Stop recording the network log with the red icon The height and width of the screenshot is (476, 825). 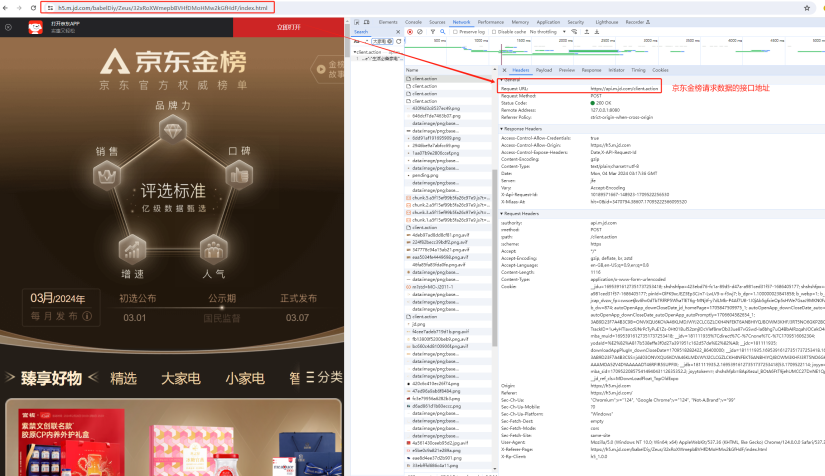pyautogui.click(x=410, y=32)
